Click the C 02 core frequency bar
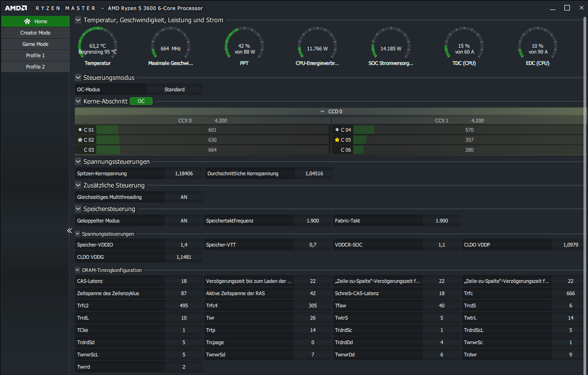The width and height of the screenshot is (588, 375). click(x=212, y=140)
